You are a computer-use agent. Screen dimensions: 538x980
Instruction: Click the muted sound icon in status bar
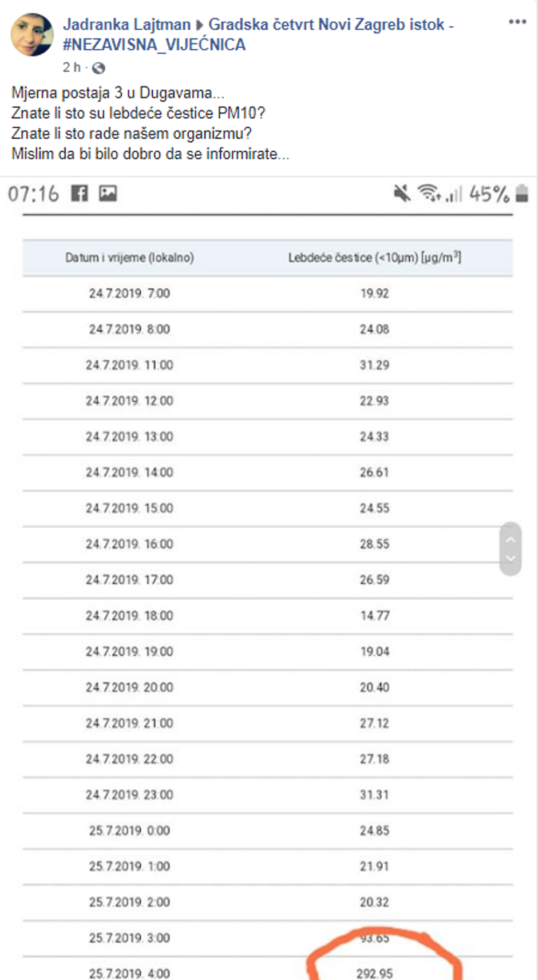tap(402, 194)
